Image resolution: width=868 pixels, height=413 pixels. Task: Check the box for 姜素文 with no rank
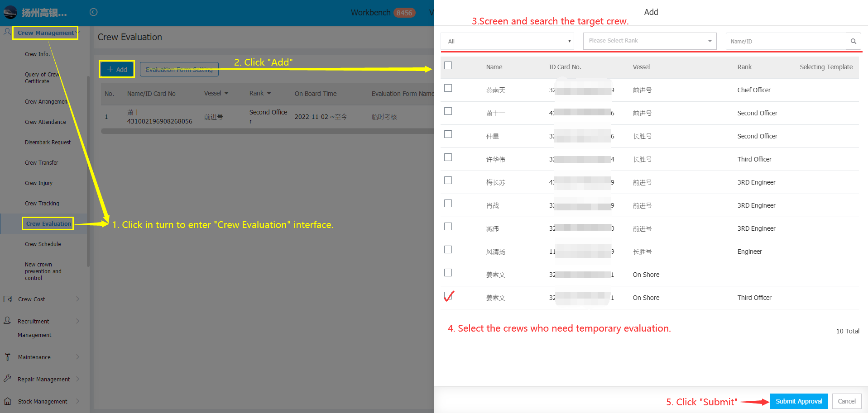coord(448,273)
